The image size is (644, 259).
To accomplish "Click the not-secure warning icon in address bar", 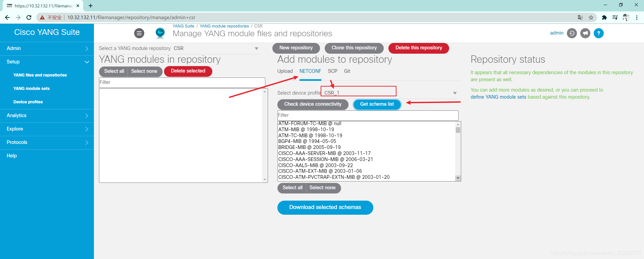I will (x=42, y=17).
